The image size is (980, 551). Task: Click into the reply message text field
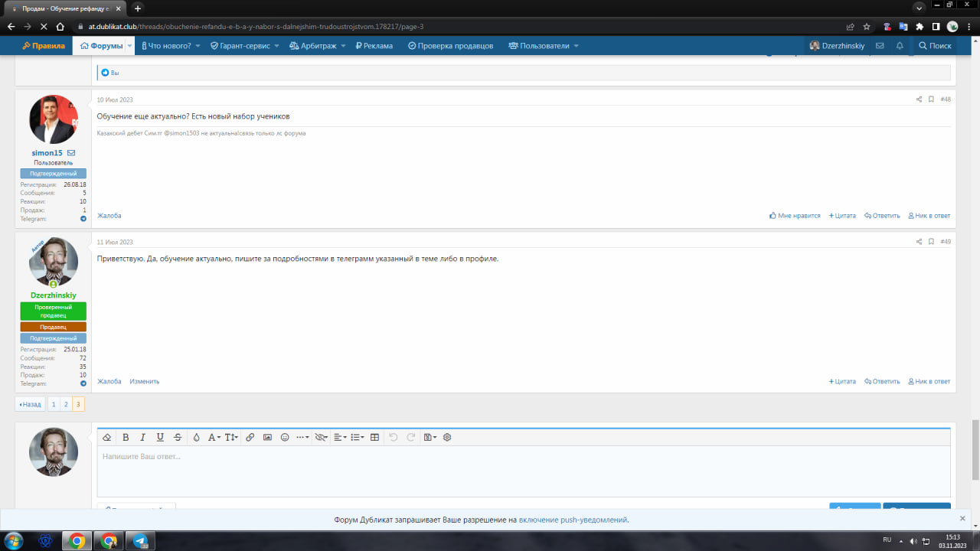[x=523, y=471]
